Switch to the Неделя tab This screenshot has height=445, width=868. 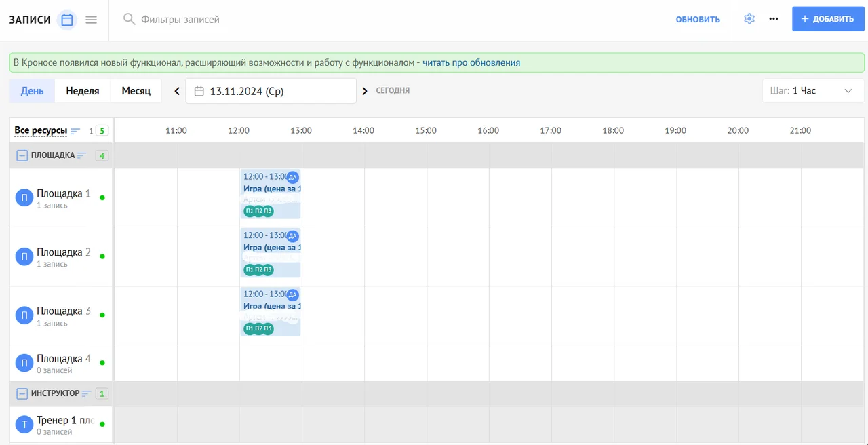pos(83,91)
